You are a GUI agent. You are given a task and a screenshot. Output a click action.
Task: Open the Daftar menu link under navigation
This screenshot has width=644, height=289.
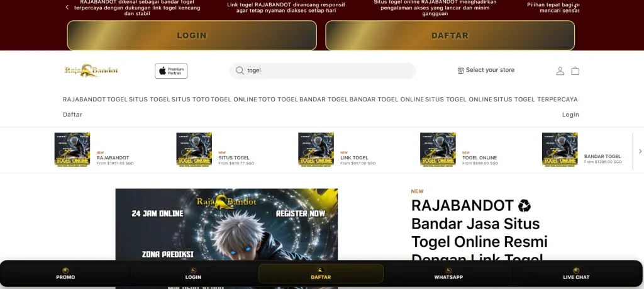[72, 115]
